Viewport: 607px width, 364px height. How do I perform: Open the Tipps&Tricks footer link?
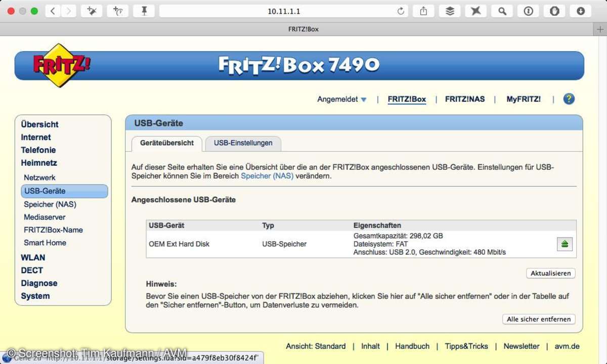(466, 346)
